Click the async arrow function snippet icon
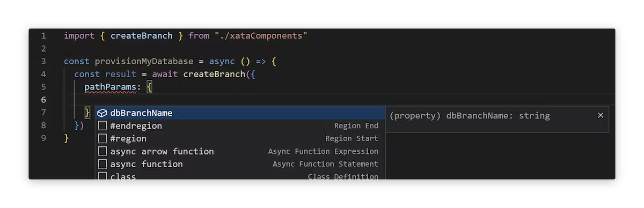 [x=102, y=152]
